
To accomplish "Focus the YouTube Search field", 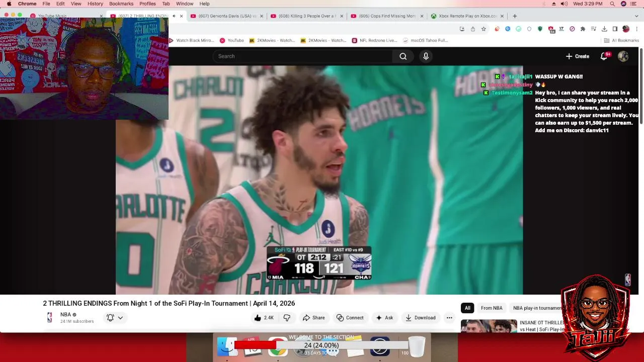I will click(303, 56).
